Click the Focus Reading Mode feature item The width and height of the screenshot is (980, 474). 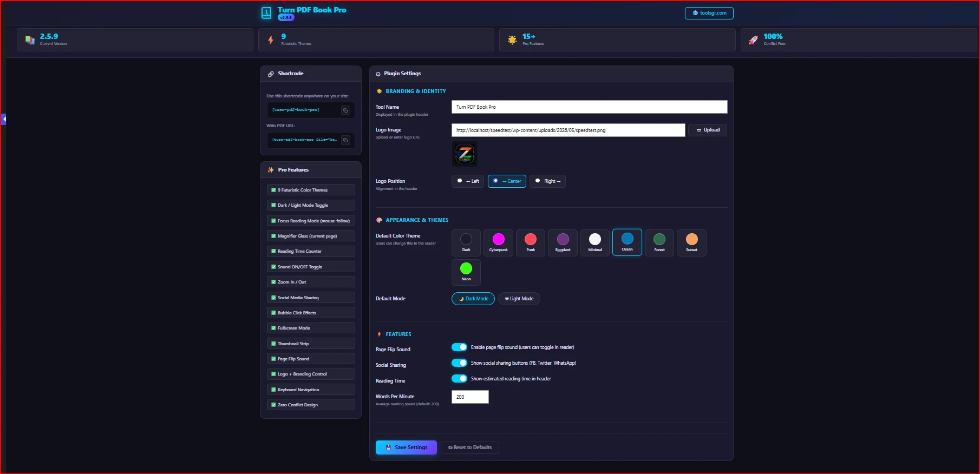[311, 221]
